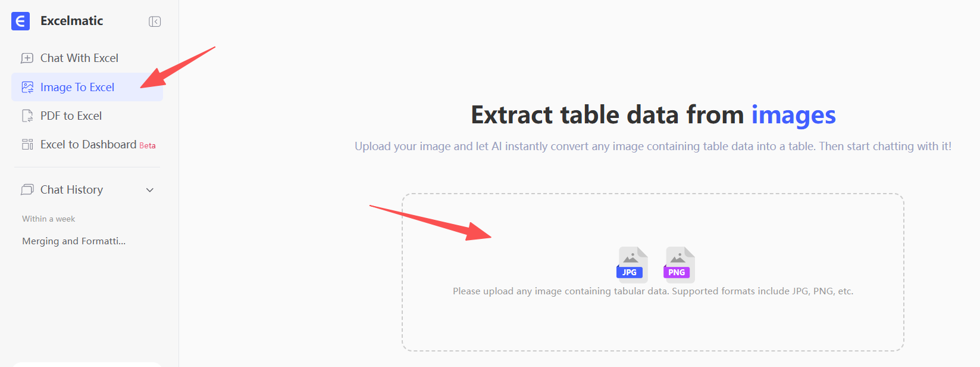Click the Chat With Excel icon
Screen dimensions: 980x367
(27, 58)
